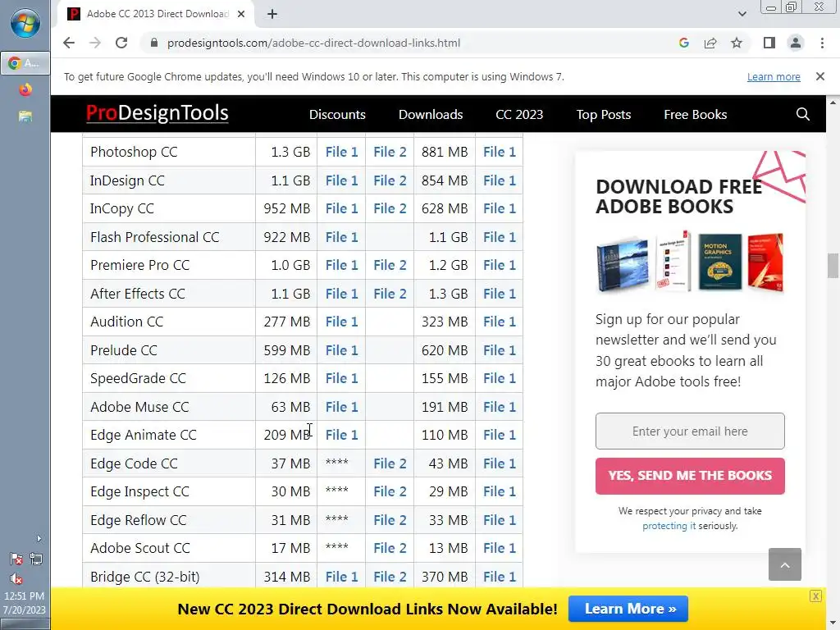
Task: Download InDesign CC first File 1
Action: [342, 180]
